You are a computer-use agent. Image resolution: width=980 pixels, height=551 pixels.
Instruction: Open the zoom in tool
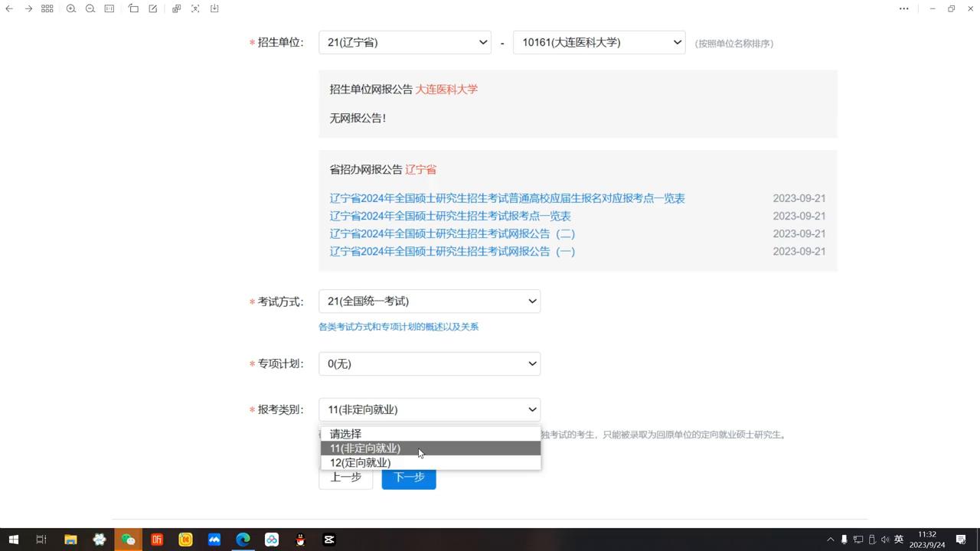(70, 8)
